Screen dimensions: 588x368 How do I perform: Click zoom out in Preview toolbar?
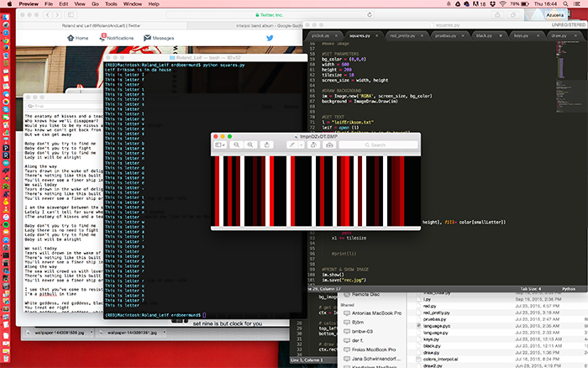pyautogui.click(x=238, y=145)
